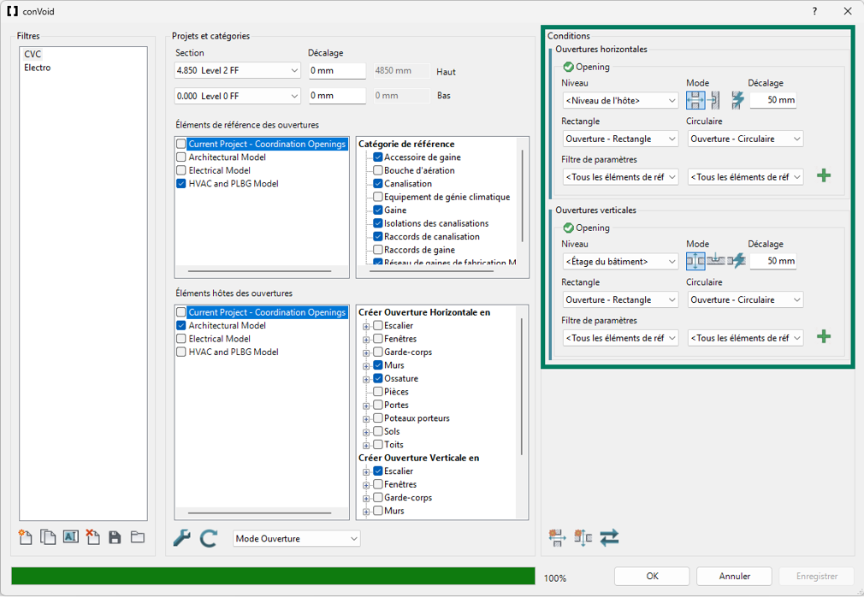Open the Niveau de l'hôte dropdown

(620, 100)
